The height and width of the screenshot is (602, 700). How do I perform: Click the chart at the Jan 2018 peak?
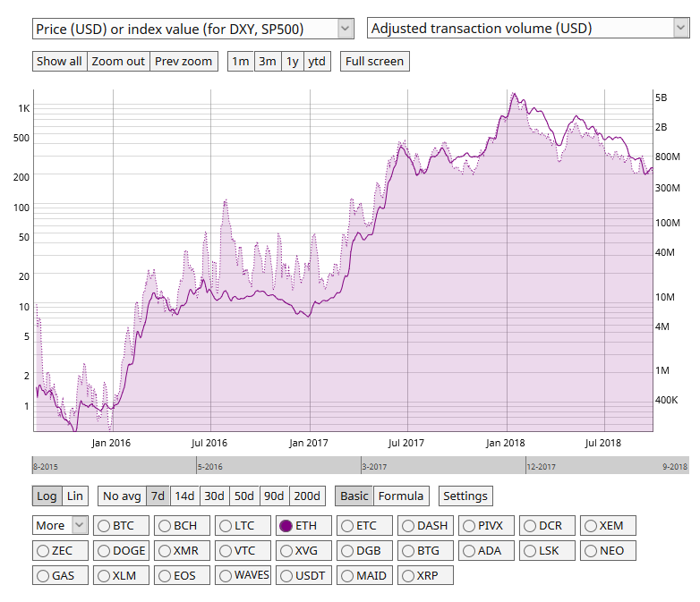coord(513,94)
